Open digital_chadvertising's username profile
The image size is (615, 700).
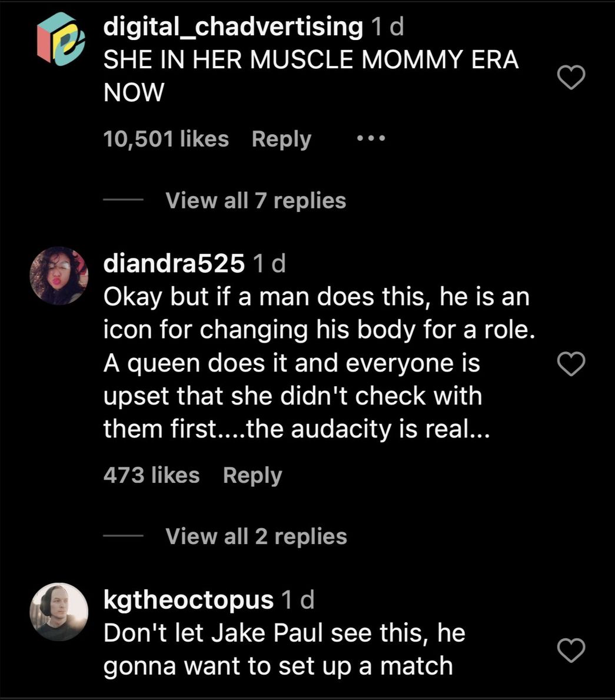(232, 26)
